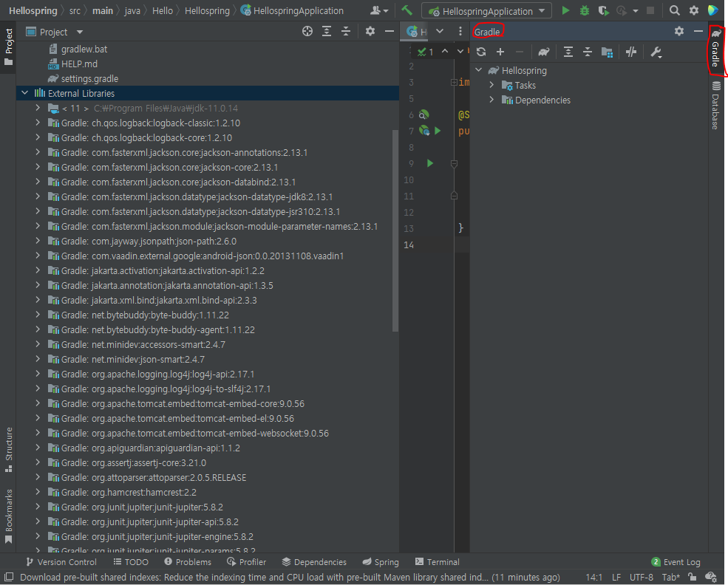Click the Project panel vertical scrollbar
The width and height of the screenshot is (728, 585).
click(395, 230)
